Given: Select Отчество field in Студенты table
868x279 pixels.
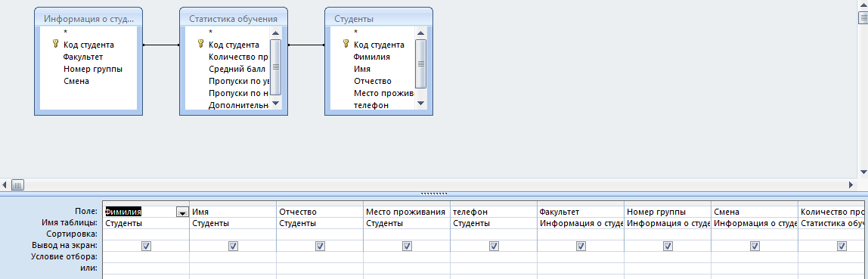Looking at the screenshot, I should (x=373, y=81).
